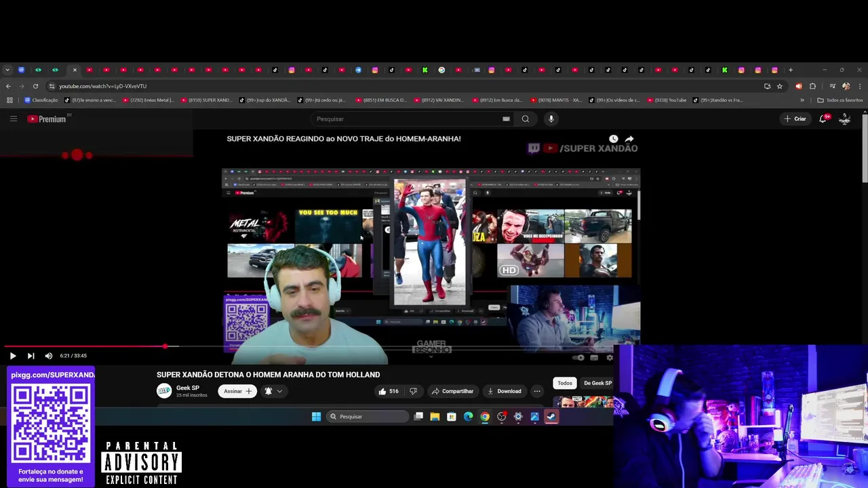Open the Criar create menu
Viewport: 868px width, 488px height.
click(795, 119)
